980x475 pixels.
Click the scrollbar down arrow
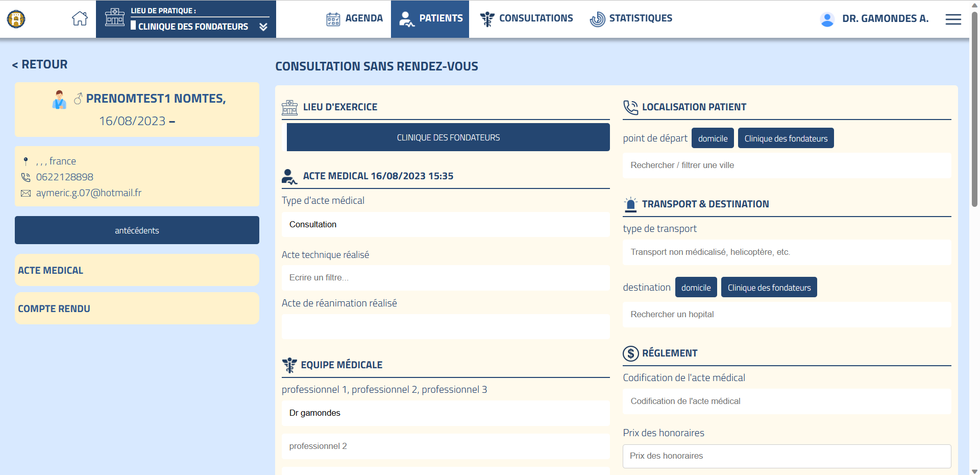(x=974, y=471)
